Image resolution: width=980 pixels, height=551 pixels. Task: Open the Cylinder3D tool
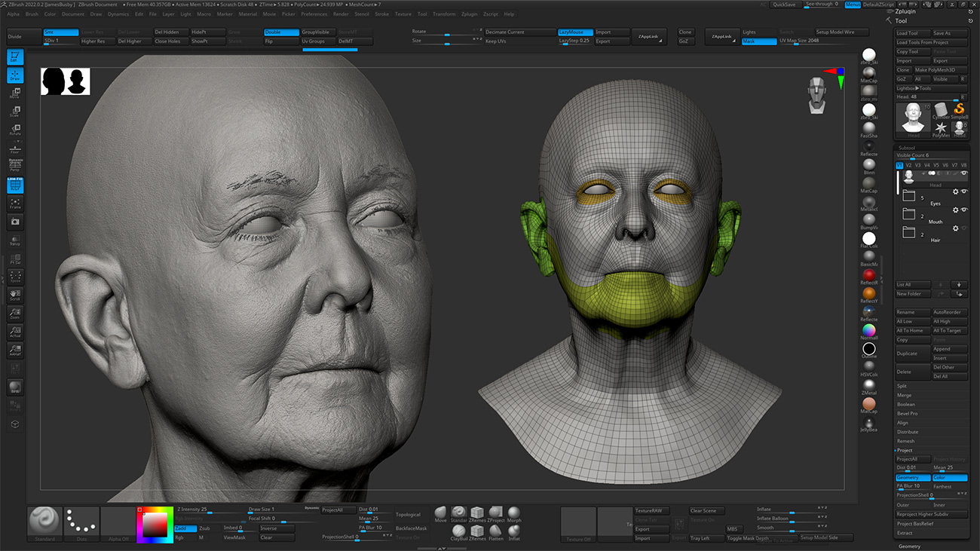tap(941, 109)
